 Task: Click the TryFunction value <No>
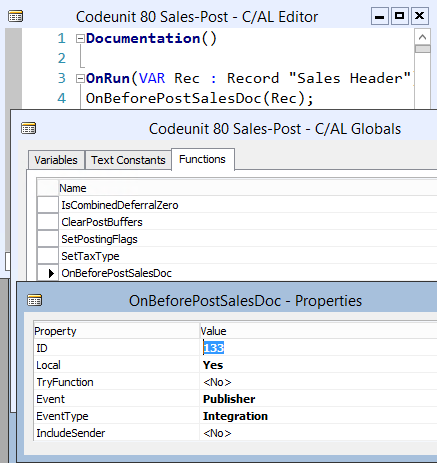pos(318,382)
